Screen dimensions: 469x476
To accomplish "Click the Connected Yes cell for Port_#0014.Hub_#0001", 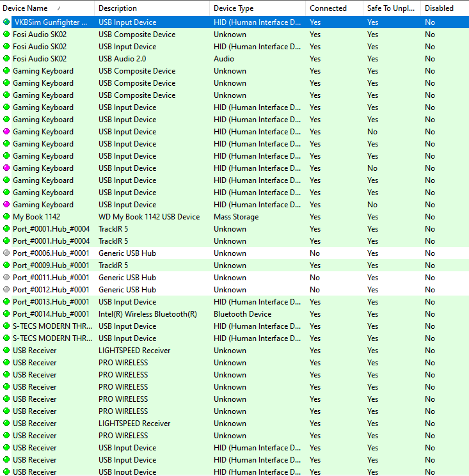I will (315, 314).
